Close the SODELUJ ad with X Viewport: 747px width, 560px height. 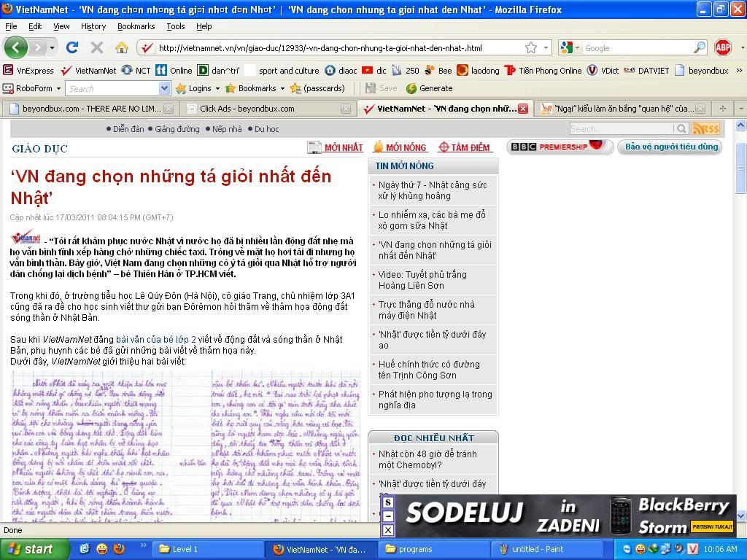pos(388,529)
